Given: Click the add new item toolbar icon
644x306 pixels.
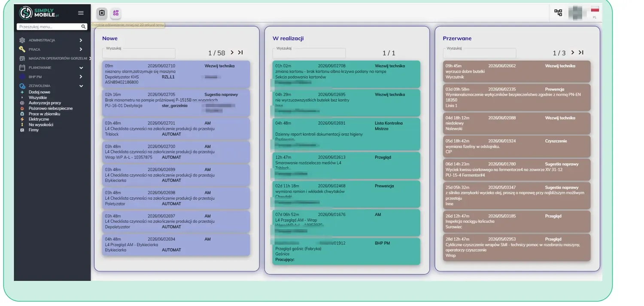Looking at the screenshot, I should [x=102, y=13].
